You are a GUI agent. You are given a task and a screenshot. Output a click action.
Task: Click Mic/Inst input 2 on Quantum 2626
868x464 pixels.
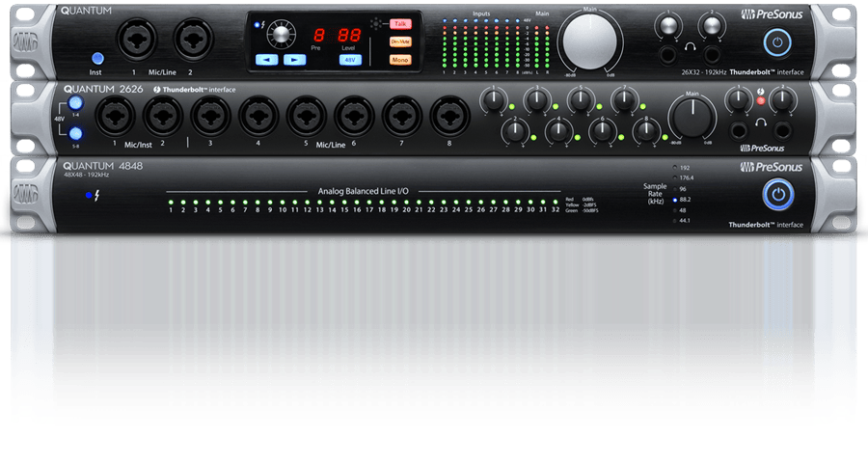click(x=163, y=117)
